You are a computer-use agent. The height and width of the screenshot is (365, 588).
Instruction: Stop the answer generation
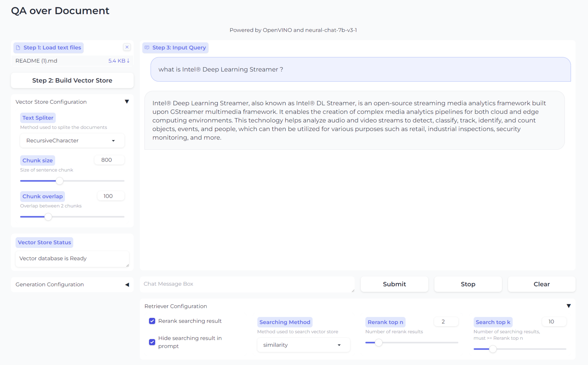468,284
